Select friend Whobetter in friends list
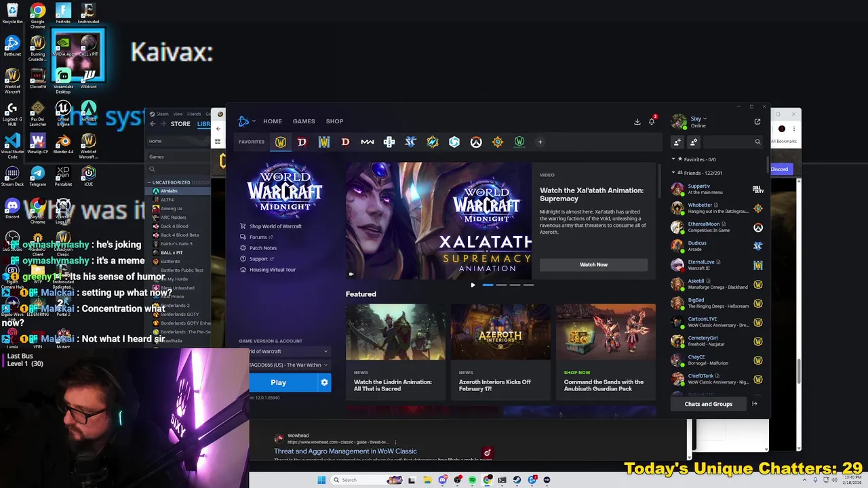The height and width of the screenshot is (488, 868). (717, 208)
